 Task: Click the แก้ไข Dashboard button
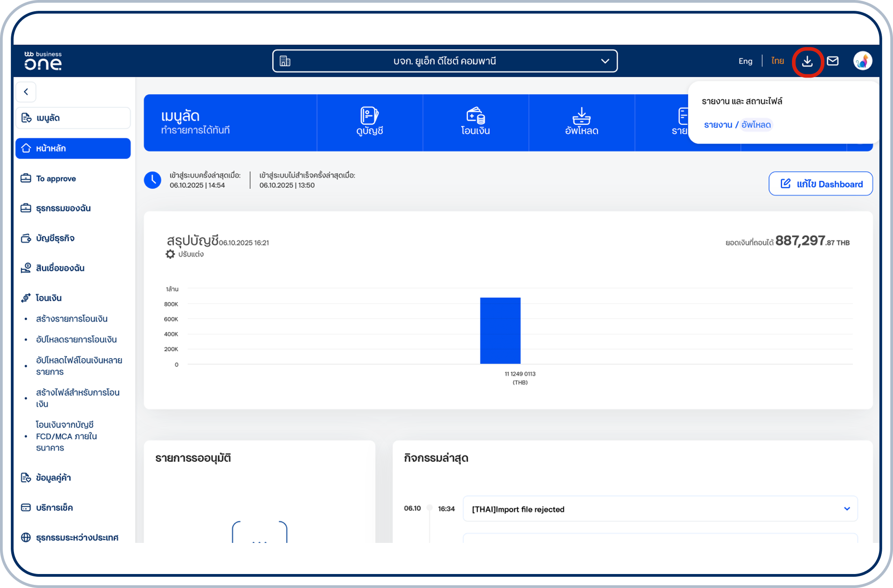pos(820,184)
